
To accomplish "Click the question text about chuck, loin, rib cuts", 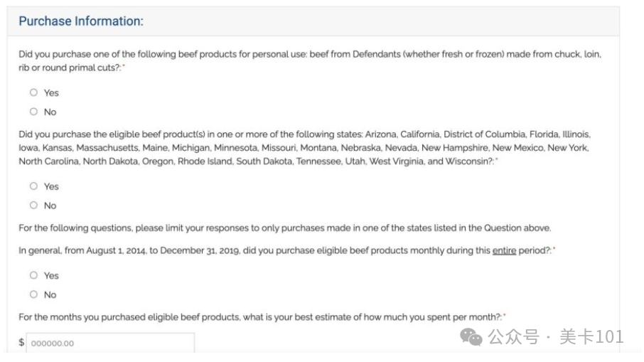I will click(x=310, y=61).
